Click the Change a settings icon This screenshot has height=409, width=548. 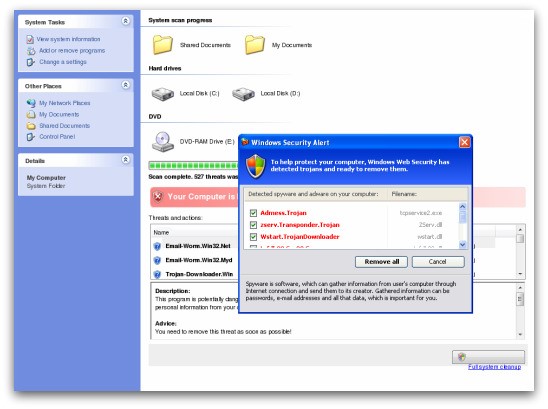pos(31,62)
